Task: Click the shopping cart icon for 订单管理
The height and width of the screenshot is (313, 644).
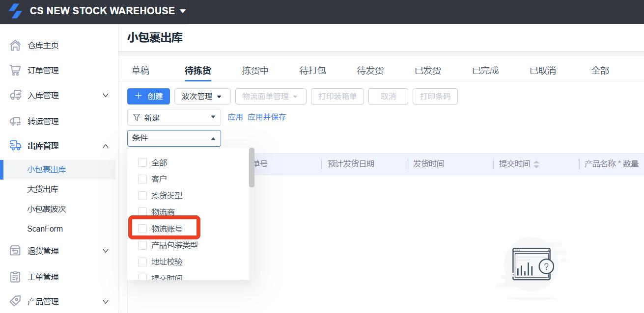Action: pyautogui.click(x=15, y=70)
